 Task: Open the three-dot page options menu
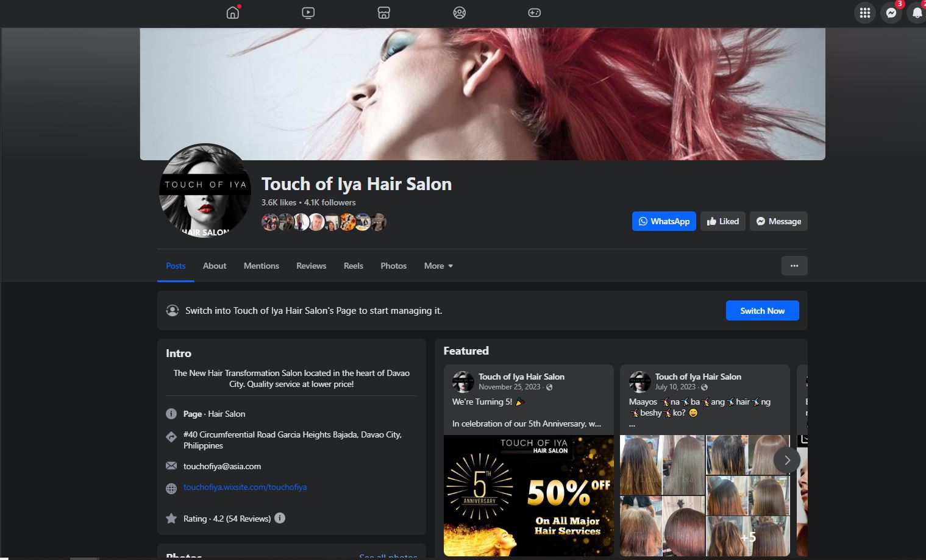point(794,266)
